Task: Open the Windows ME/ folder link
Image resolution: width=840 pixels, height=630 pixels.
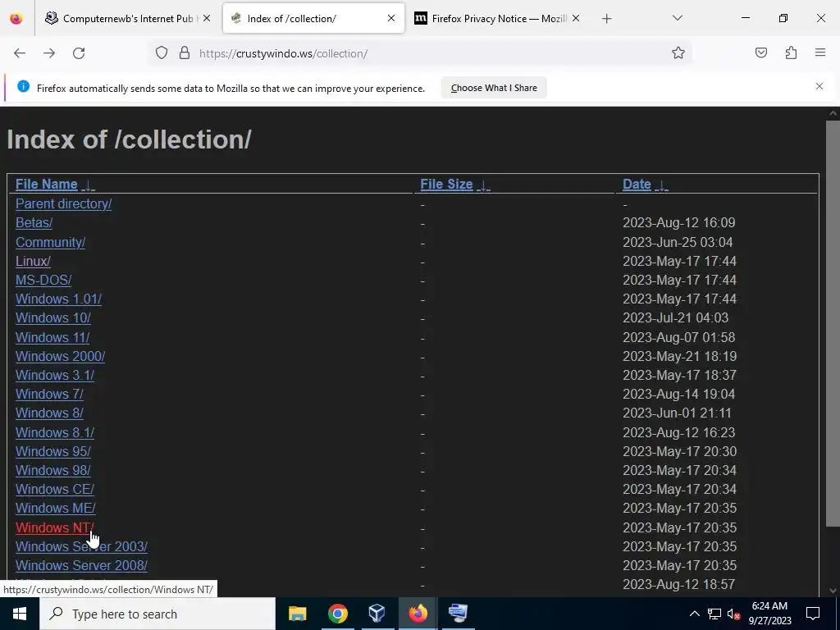Action: point(56,508)
